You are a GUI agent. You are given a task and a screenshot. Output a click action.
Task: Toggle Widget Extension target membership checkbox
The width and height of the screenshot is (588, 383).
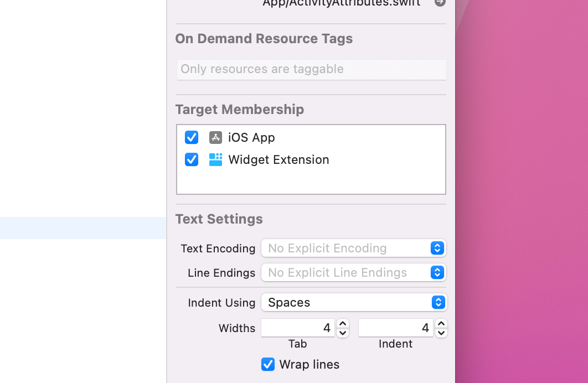tap(192, 159)
